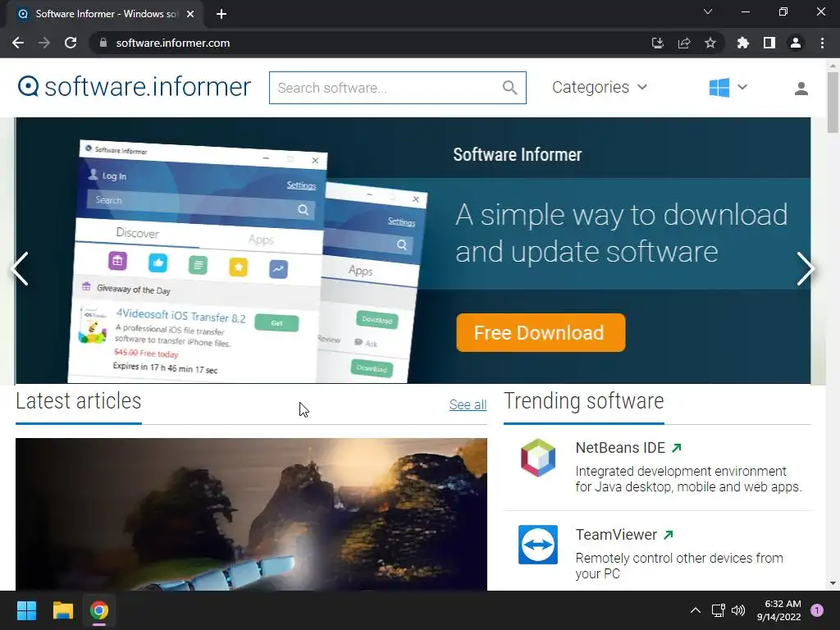This screenshot has height=630, width=840.
Task: Click the trending arrow beside NetBeans IDE
Action: point(677,448)
